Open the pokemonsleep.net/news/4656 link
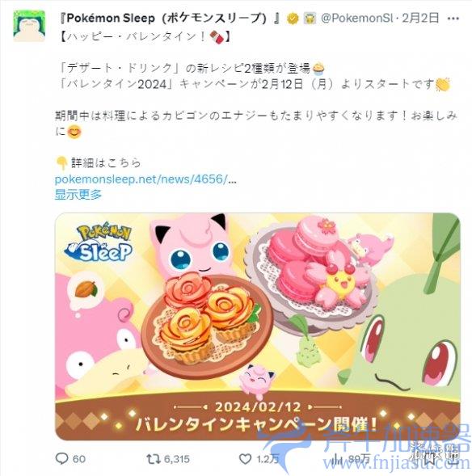Image resolution: width=472 pixels, height=476 pixels. point(145,179)
